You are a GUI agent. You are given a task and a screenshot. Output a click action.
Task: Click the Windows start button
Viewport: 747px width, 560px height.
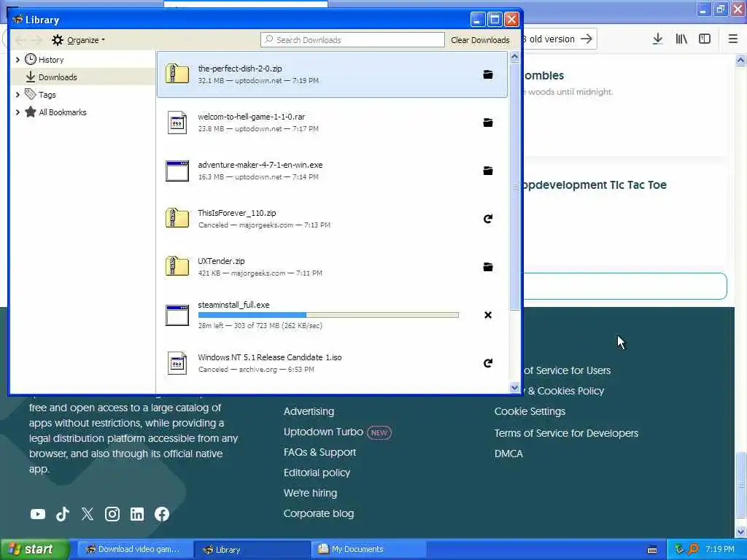tap(34, 550)
